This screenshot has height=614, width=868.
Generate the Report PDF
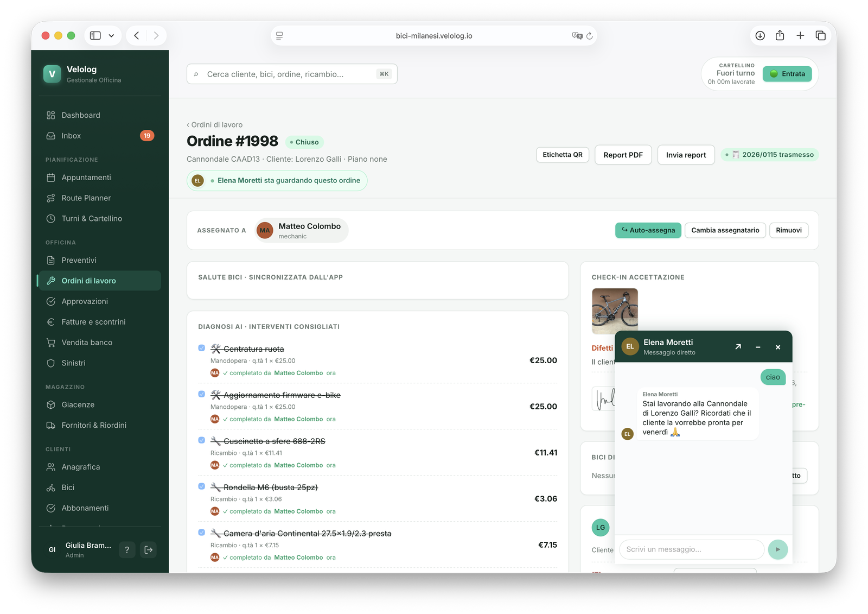pos(623,155)
